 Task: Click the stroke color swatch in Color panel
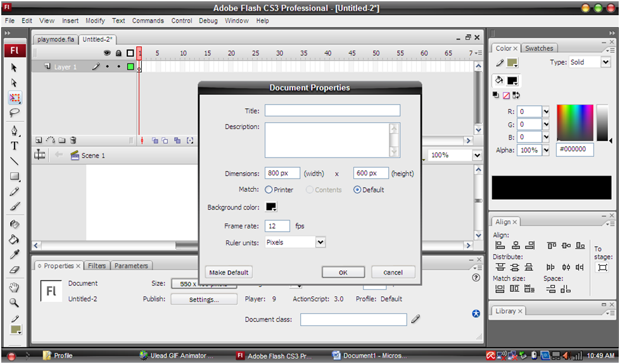pyautogui.click(x=512, y=63)
